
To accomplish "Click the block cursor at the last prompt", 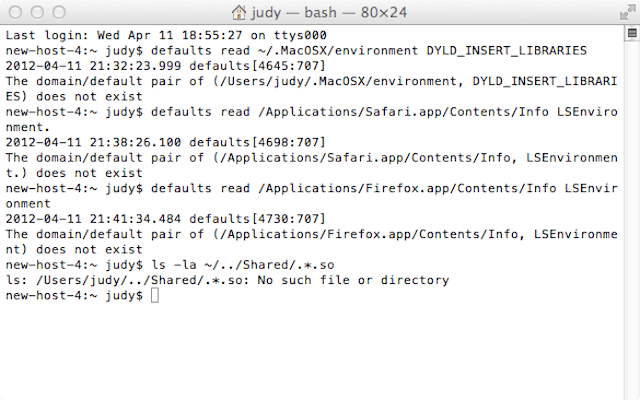I will tap(155, 296).
